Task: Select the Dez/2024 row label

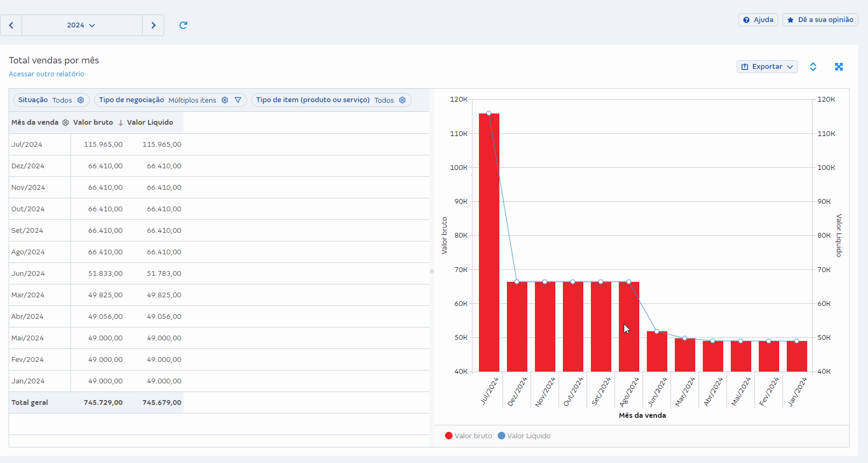Action: pyautogui.click(x=28, y=166)
